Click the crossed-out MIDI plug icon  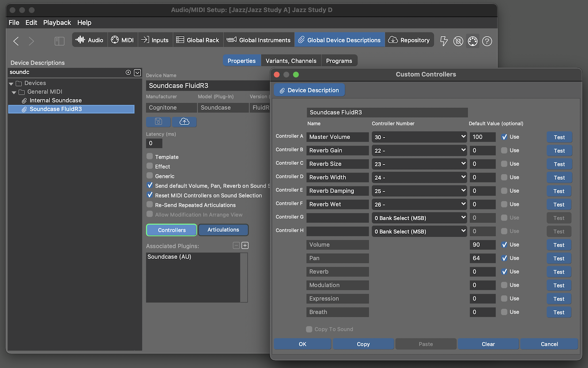(458, 41)
